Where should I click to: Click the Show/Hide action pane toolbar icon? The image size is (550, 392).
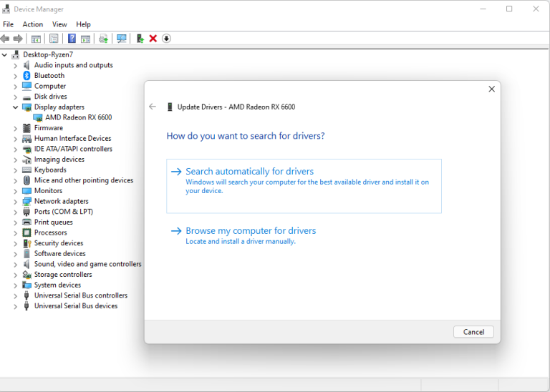point(85,39)
